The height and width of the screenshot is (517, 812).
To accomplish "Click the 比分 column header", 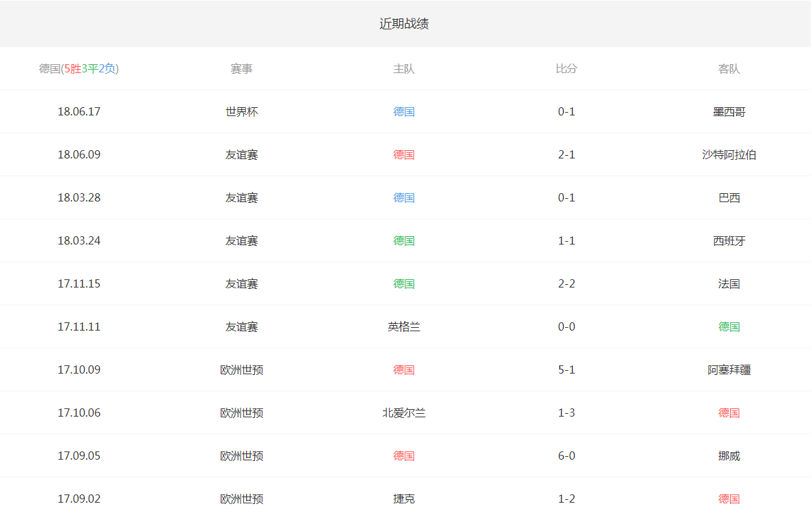I will pyautogui.click(x=566, y=69).
